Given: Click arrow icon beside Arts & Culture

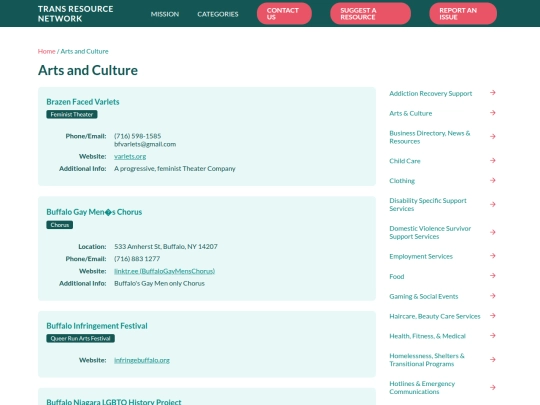Looking at the screenshot, I should tap(493, 113).
